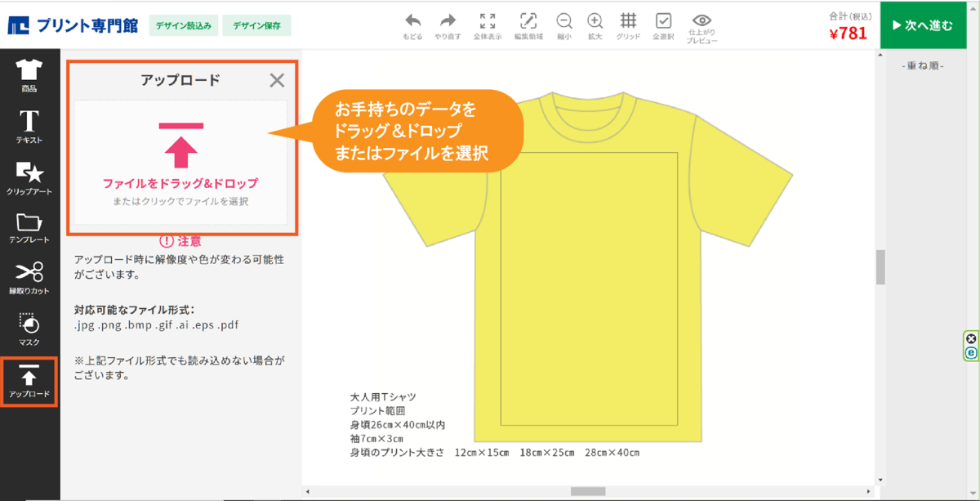This screenshot has width=980, height=501.
Task: Click the ¥781 total price
Action: pos(848,34)
